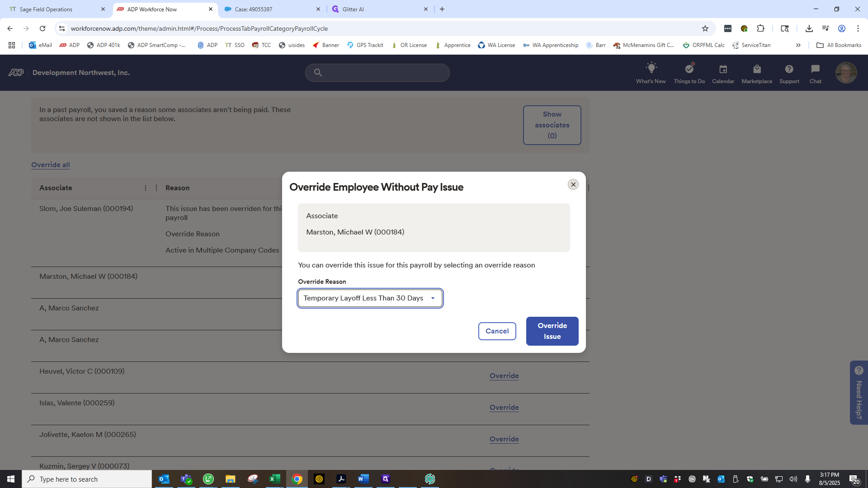Click the ADP header search field

[x=377, y=73]
